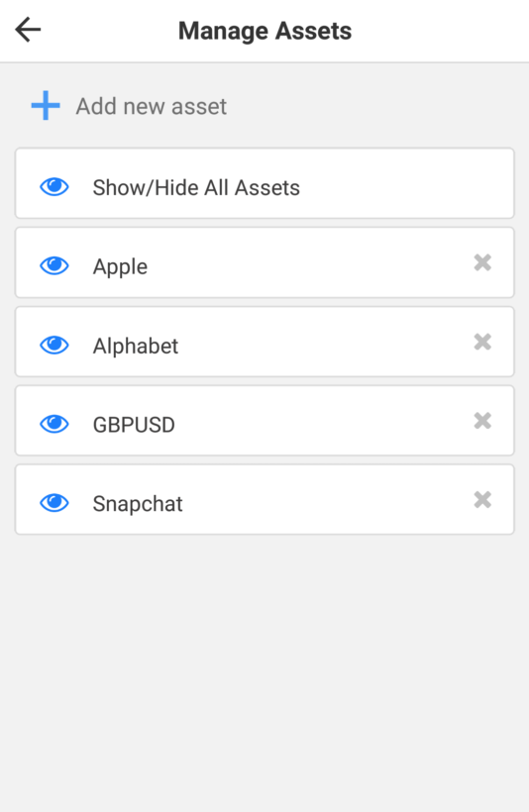Image resolution: width=529 pixels, height=812 pixels.
Task: Delete the Snapchat asset
Action: coord(482,500)
